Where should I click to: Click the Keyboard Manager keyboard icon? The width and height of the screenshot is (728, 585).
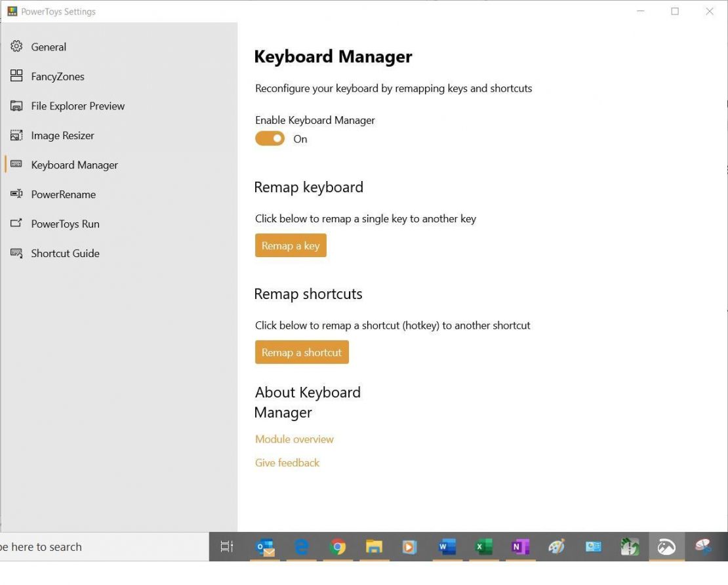coord(16,165)
